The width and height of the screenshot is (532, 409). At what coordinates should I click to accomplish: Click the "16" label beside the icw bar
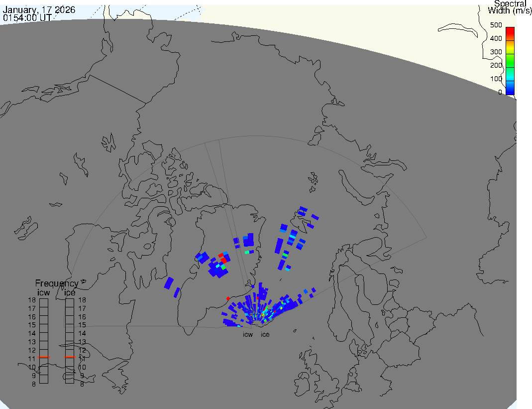[x=32, y=317]
